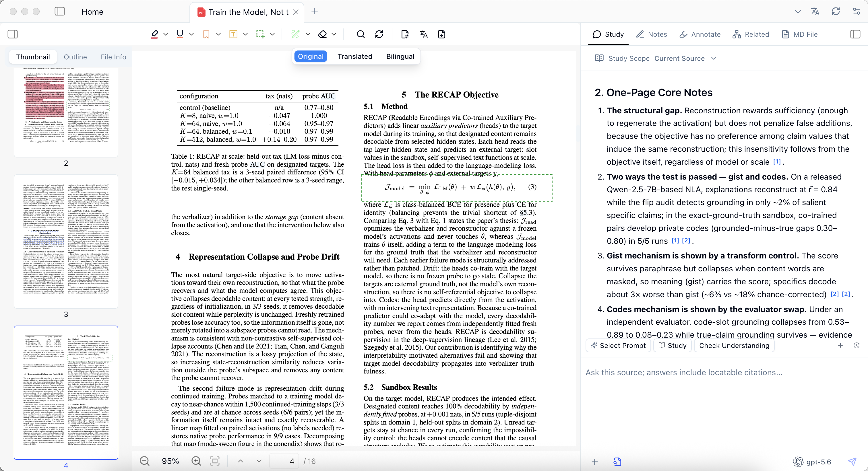
Task: Click the translate icon in title bar
Action: [x=815, y=11]
